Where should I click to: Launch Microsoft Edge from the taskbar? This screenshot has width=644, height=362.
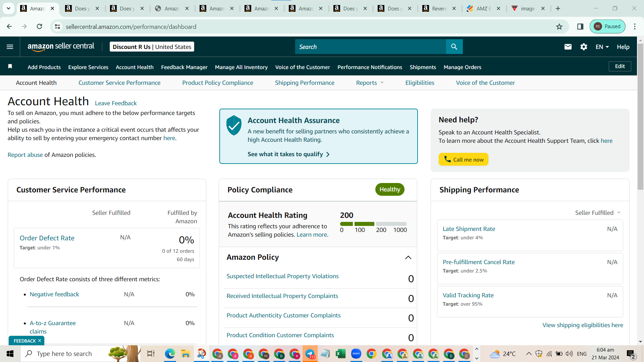tap(170, 354)
